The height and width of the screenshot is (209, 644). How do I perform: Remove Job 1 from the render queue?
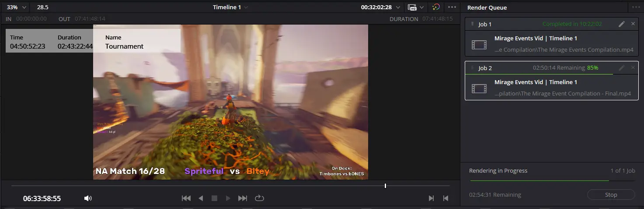tap(633, 24)
